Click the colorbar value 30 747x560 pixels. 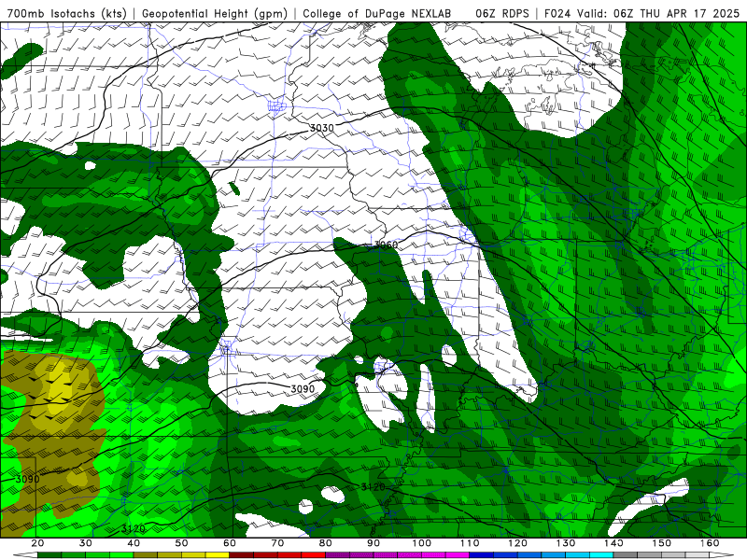[x=86, y=543]
